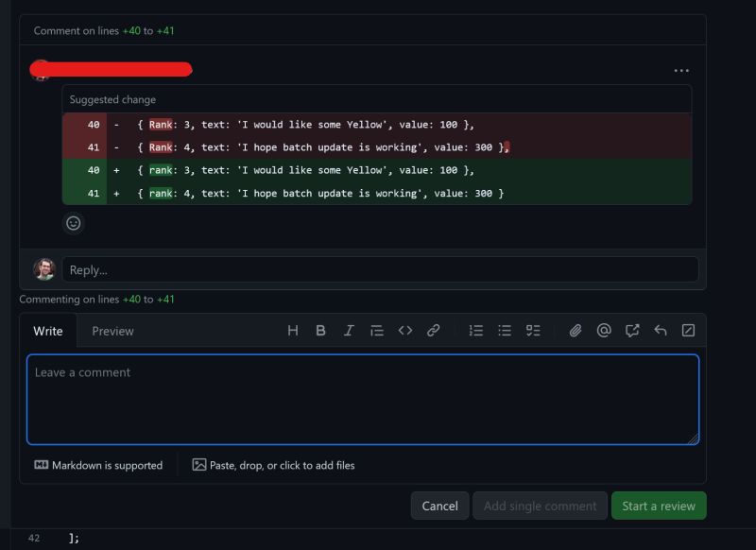Image resolution: width=756 pixels, height=550 pixels.
Task: Open saved replies
Action: click(631, 330)
